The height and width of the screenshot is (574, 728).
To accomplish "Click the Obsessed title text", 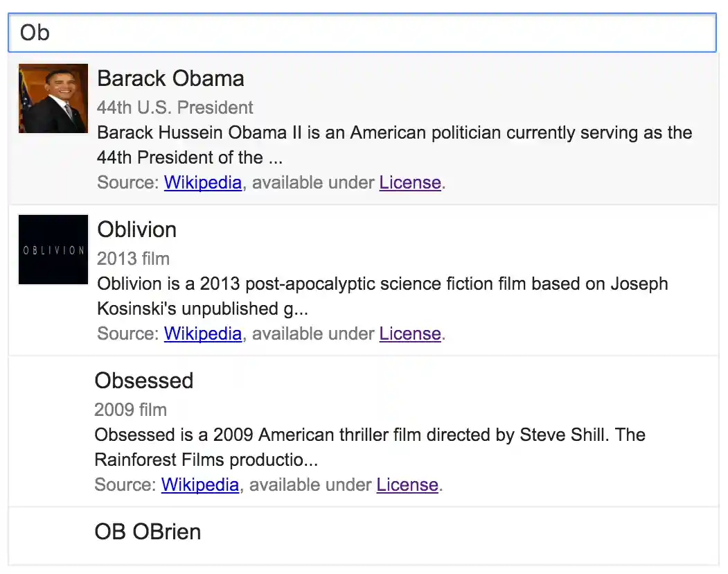I will click(x=144, y=381).
